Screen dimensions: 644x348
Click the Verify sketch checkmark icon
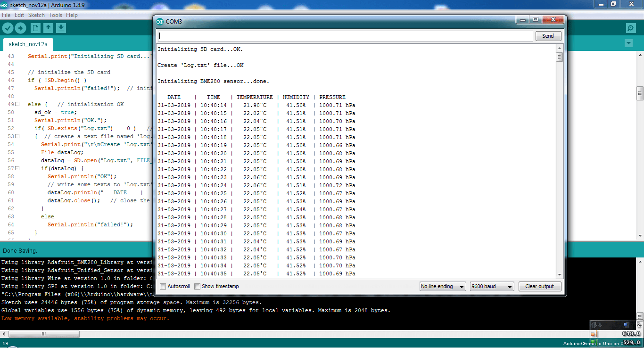point(7,28)
